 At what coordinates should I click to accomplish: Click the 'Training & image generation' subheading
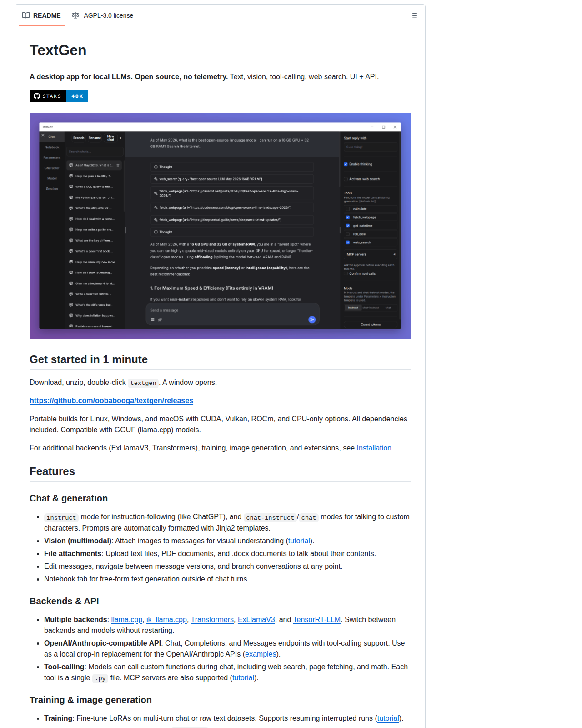tap(90, 700)
